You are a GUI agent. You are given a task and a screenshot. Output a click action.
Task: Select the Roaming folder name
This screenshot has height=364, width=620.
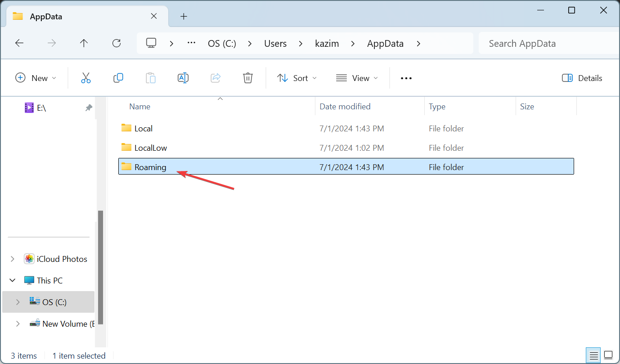coord(150,167)
